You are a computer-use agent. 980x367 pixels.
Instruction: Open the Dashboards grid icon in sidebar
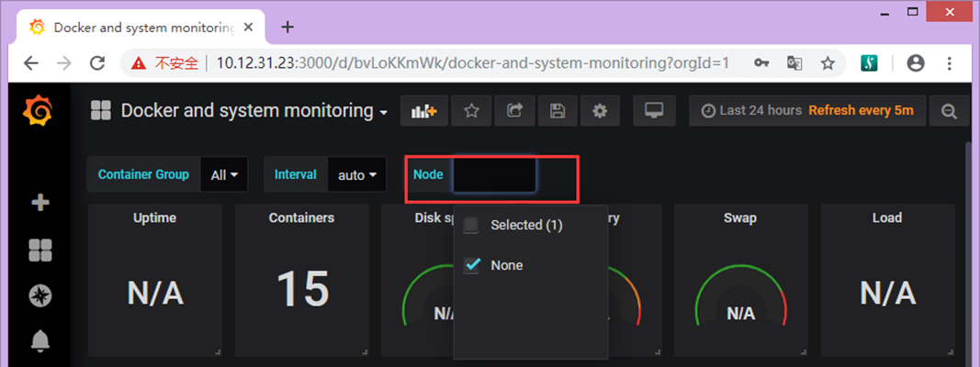[40, 250]
